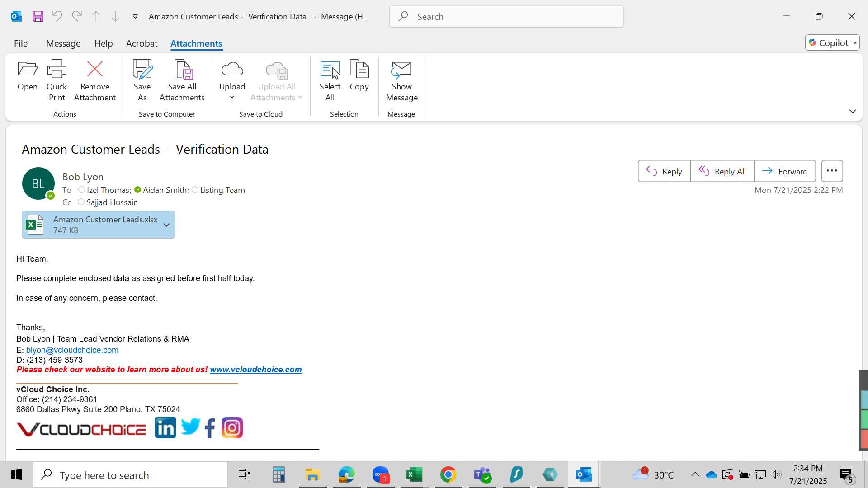Go to previous item with up arrow
868x488 pixels.
point(96,17)
